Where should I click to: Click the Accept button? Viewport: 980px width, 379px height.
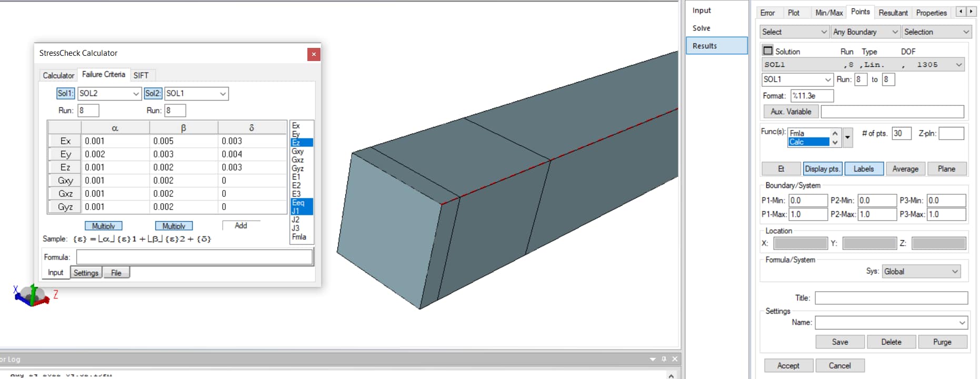point(788,366)
